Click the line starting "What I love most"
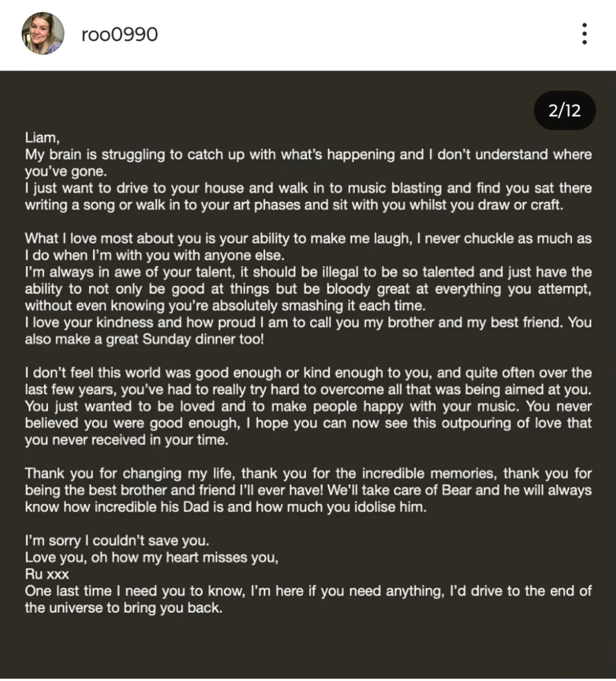Screen dimensions: 616x681 tap(308, 239)
